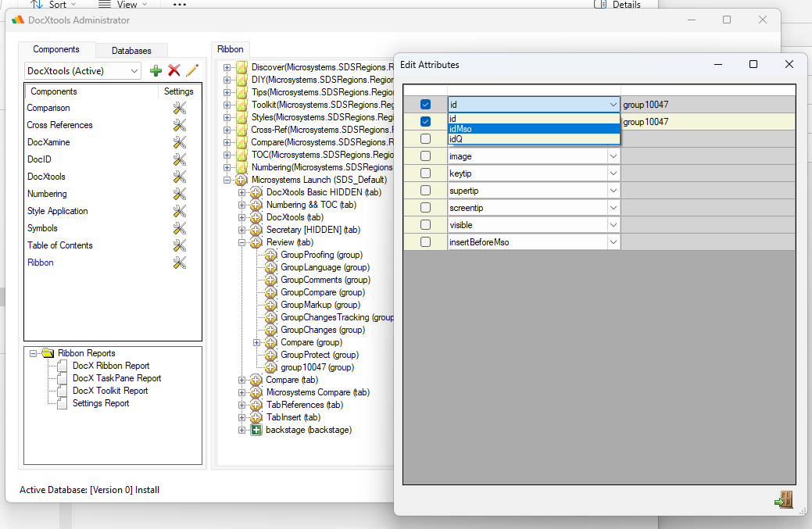
Task: Open Sort menu in background Explorer window
Action: 53,5
